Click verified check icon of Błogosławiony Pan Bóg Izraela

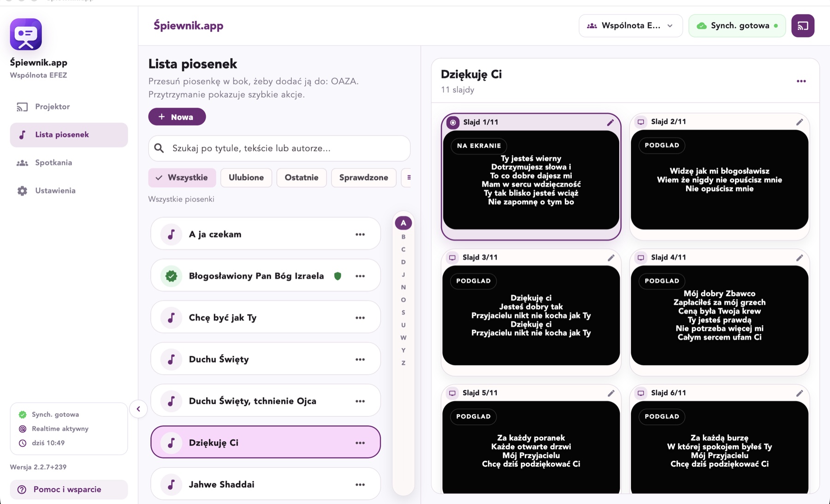[x=171, y=276]
